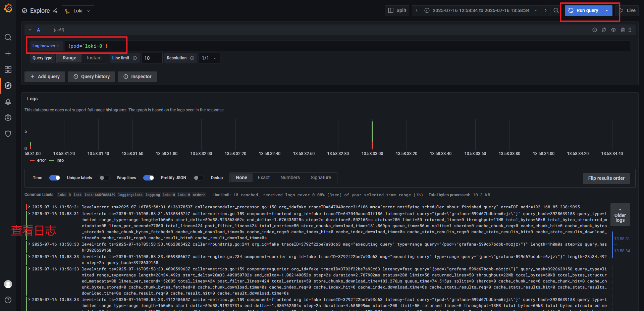Click the Run query button

coord(584,10)
